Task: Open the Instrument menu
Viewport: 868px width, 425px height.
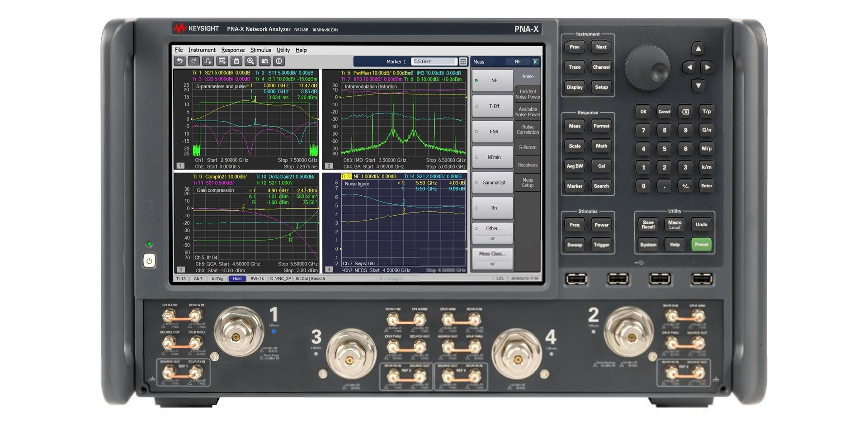Action: (202, 50)
